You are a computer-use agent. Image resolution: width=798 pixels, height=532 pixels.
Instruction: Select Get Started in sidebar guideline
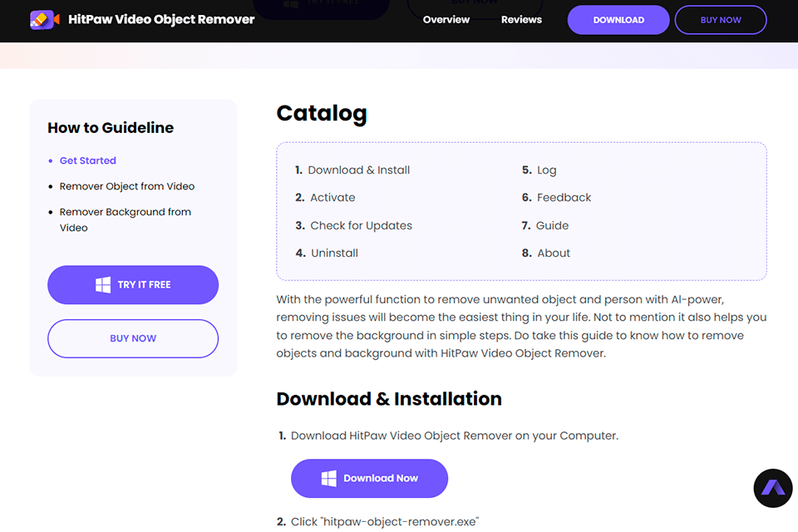click(x=87, y=160)
